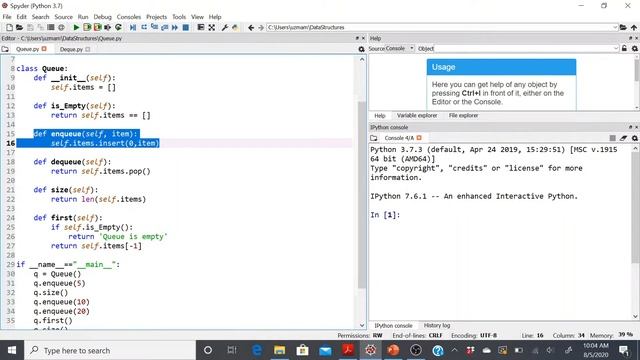Open IPython console options gear icon
Image resolution: width=640 pixels, height=360 pixels.
pyautogui.click(x=635, y=138)
